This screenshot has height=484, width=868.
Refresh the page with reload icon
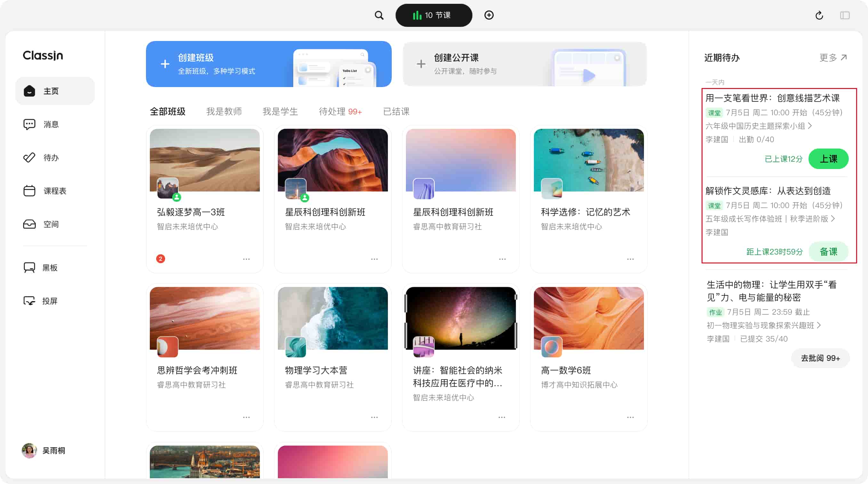coord(819,15)
